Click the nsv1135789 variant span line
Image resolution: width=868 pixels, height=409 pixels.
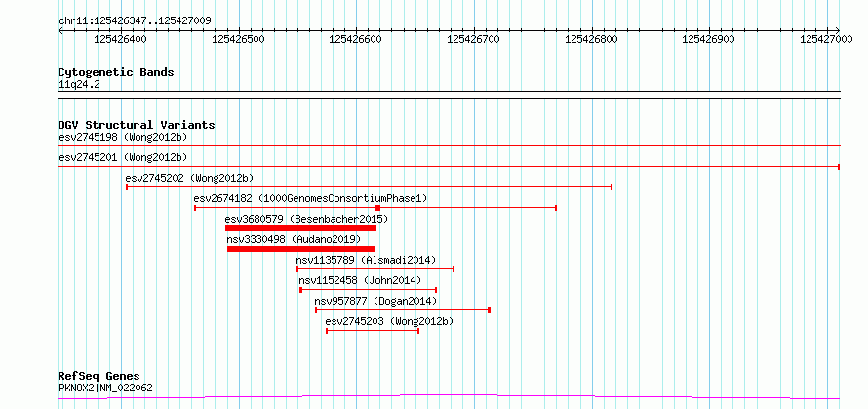tap(375, 269)
